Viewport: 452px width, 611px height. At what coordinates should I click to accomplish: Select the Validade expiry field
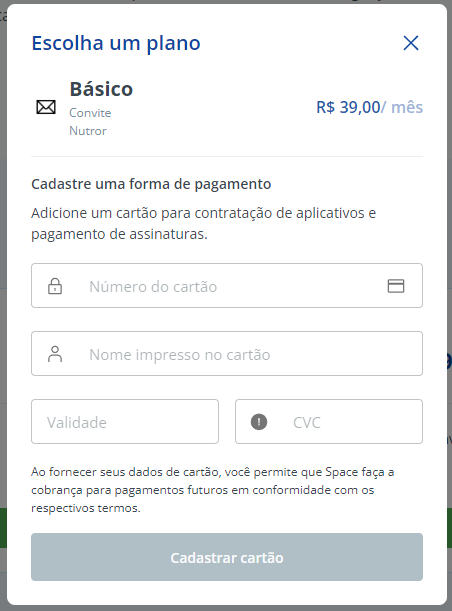tap(125, 422)
